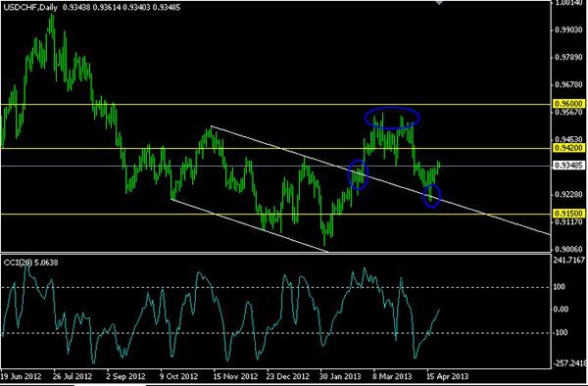The width and height of the screenshot is (588, 386).
Task: Select the OHLC values 0.93438 0.93614 0.93403 0.93485
Action: coord(122,7)
